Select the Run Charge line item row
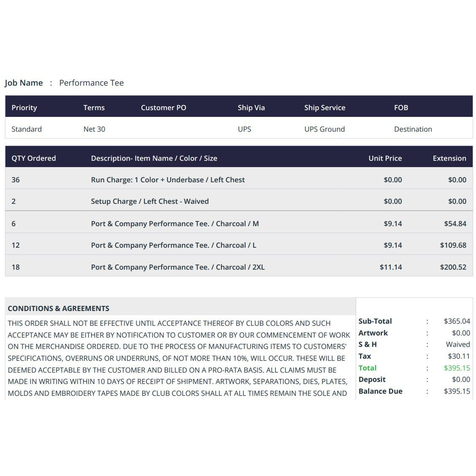 (x=239, y=180)
